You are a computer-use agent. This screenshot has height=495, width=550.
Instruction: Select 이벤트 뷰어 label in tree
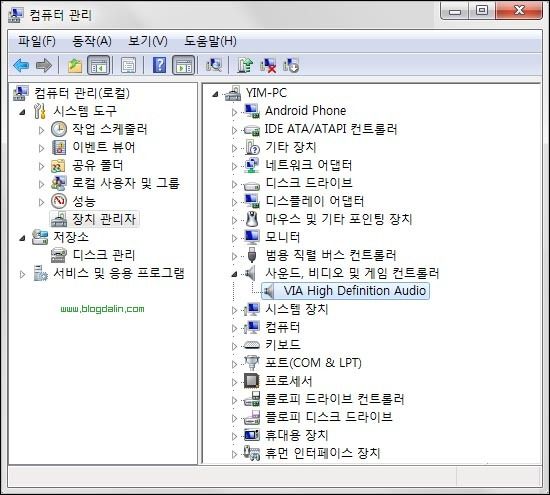[x=104, y=147]
